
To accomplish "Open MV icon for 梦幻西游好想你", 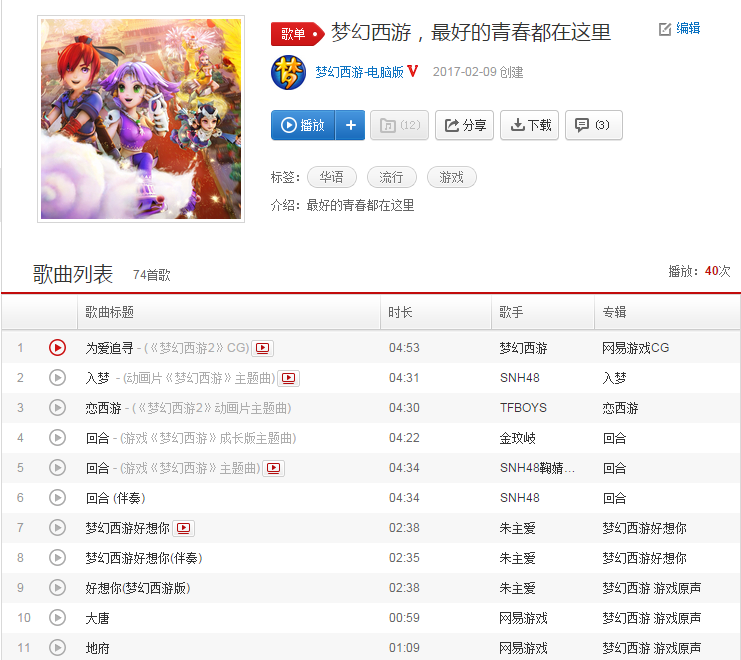I will pyautogui.click(x=183, y=528).
